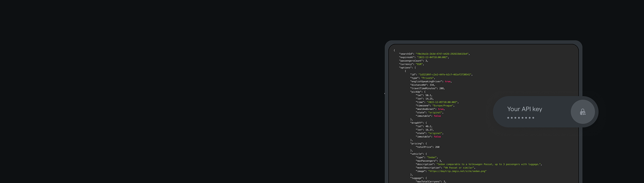Click the "lat": 50.1 line

click(424, 95)
